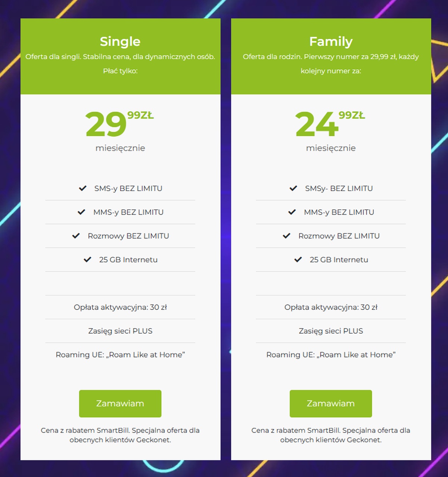Click checkmark beside 25 GB Internetu in Single
The width and height of the screenshot is (448, 477).
pyautogui.click(x=87, y=259)
